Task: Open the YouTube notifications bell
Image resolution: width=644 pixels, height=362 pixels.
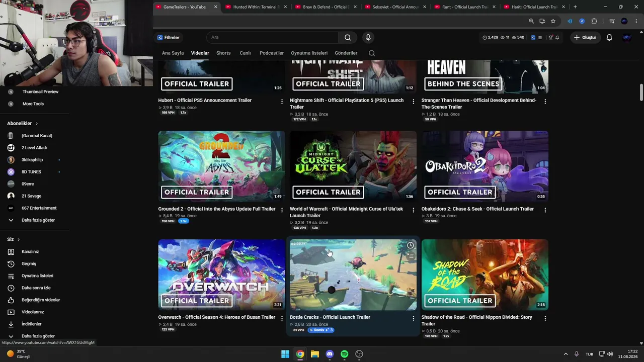Action: [x=609, y=37]
